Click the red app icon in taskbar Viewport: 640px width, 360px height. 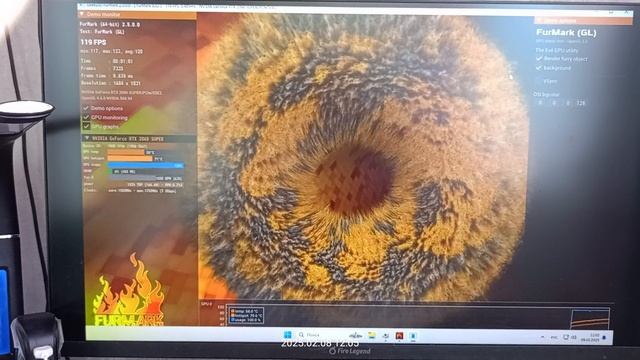[399, 336]
